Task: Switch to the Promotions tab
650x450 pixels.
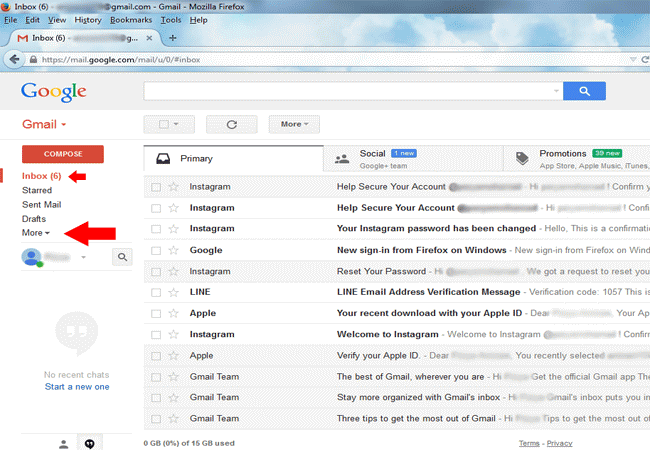Action: coord(577,159)
